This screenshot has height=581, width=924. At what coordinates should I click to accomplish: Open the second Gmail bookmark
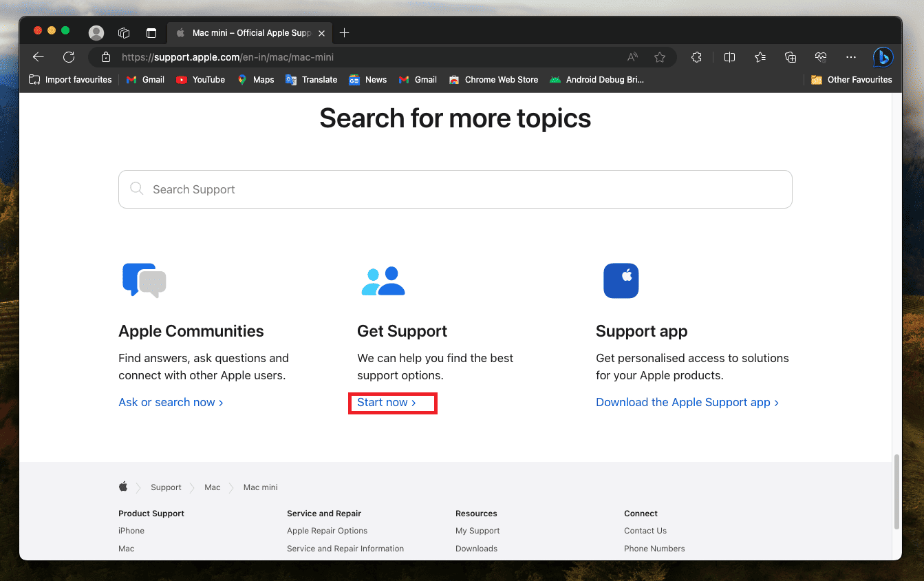pyautogui.click(x=418, y=80)
